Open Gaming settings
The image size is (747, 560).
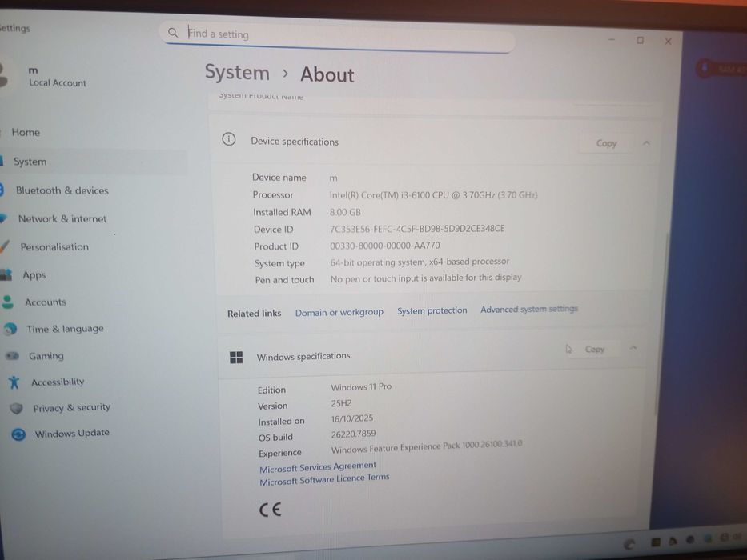[x=46, y=356]
